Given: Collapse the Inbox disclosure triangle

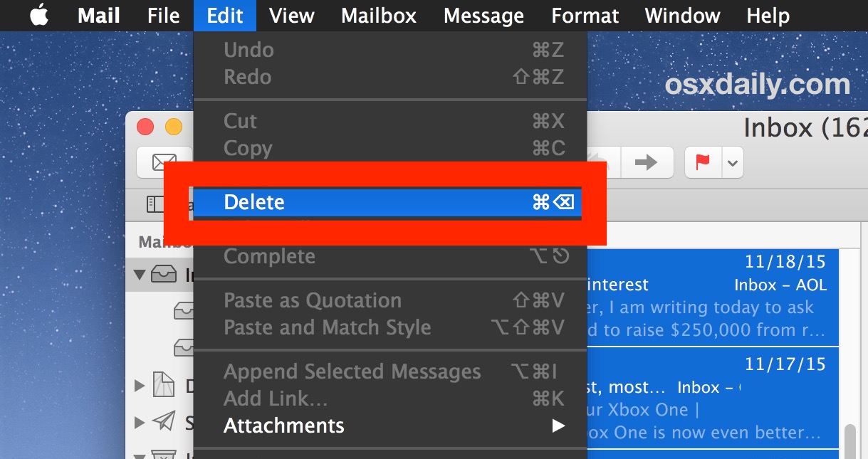Looking at the screenshot, I should [140, 275].
